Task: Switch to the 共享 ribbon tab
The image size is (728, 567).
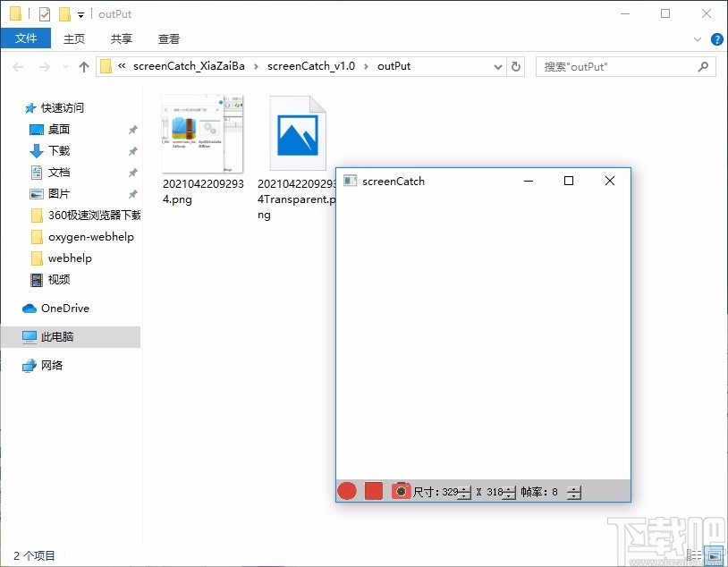Action: (x=121, y=38)
